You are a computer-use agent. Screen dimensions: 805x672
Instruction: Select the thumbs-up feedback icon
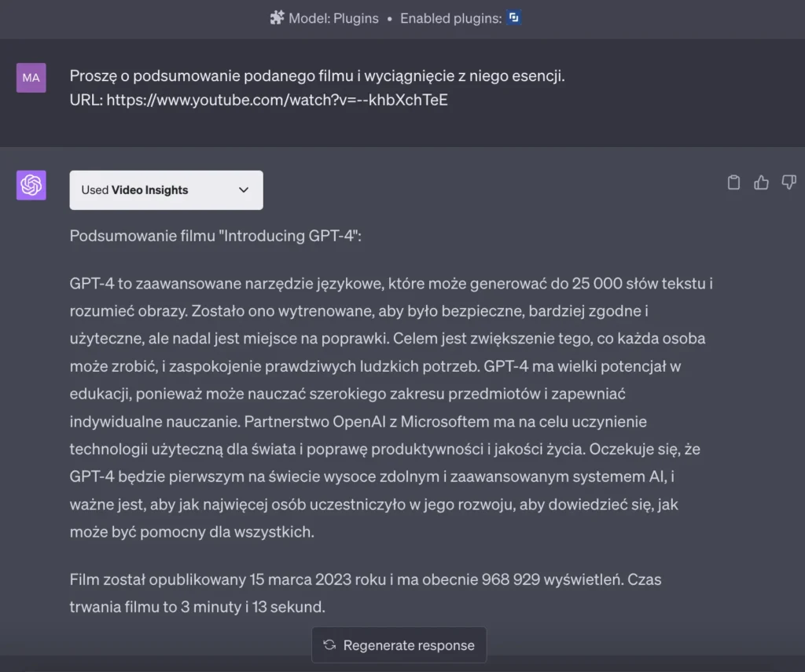[761, 182]
